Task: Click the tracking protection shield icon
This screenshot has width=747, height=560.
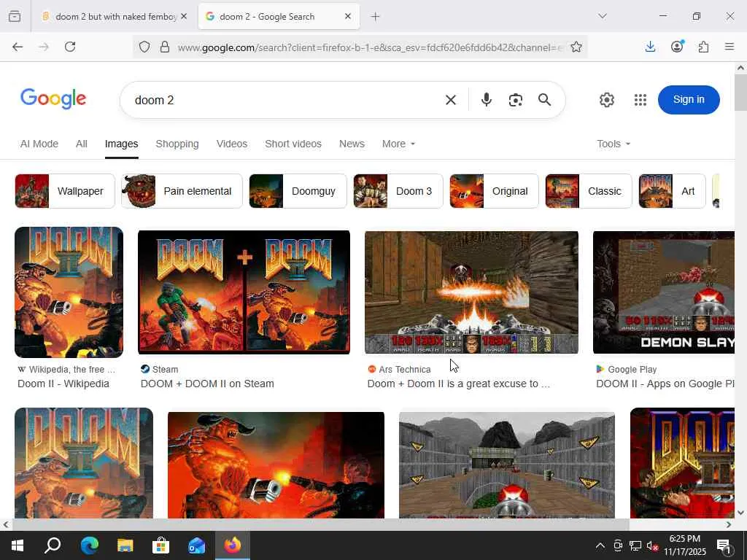Action: click(144, 47)
